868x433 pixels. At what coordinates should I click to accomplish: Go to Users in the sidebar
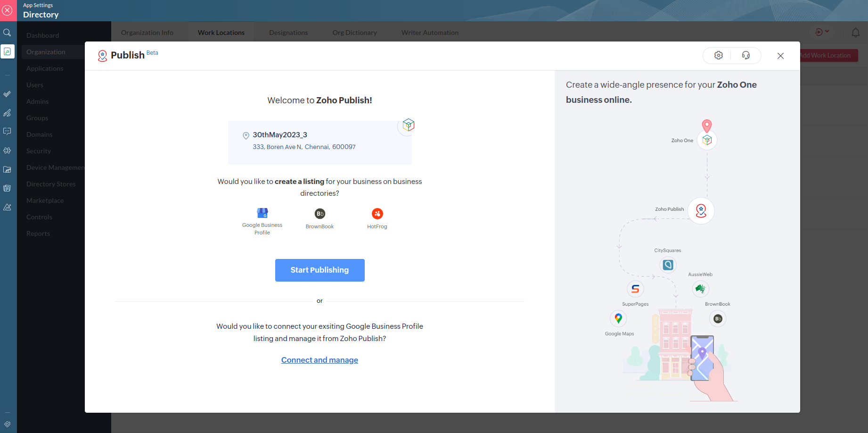click(35, 85)
